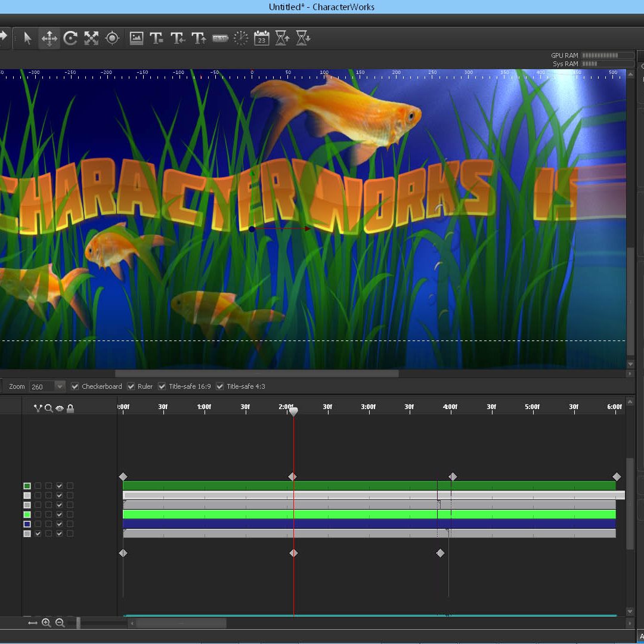Click the anchor point target tool
This screenshot has width=644, height=644.
[x=112, y=39]
